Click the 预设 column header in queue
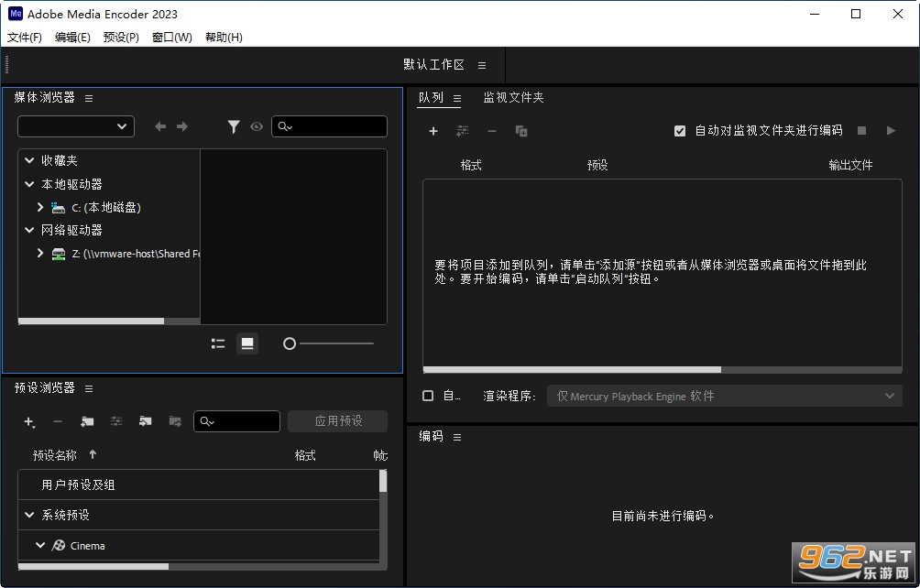This screenshot has width=920, height=588. (x=597, y=166)
